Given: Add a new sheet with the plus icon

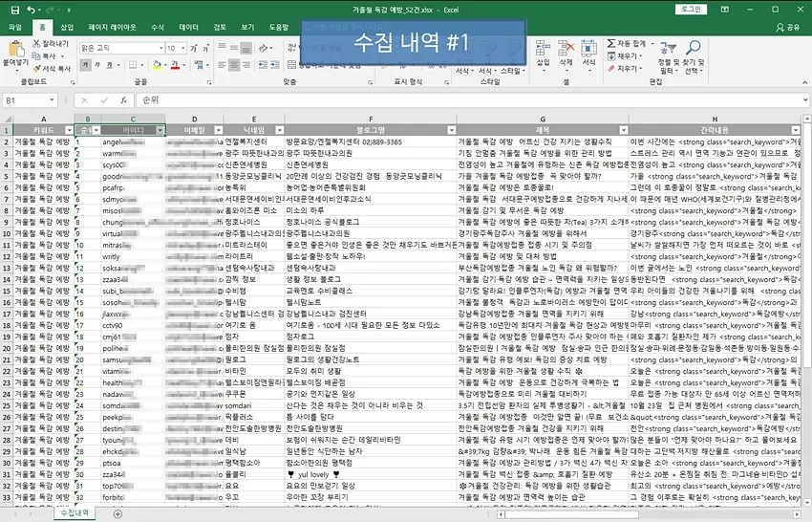Looking at the screenshot, I should (118, 514).
